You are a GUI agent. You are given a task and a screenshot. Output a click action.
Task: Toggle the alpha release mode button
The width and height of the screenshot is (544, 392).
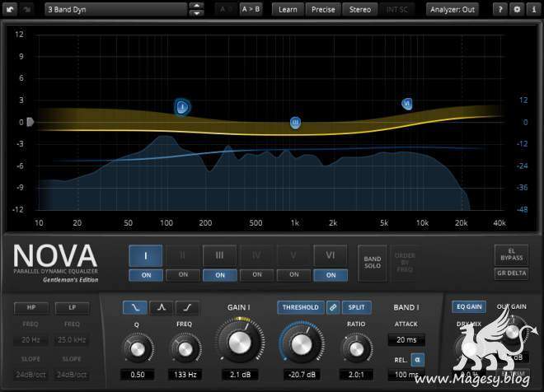point(417,360)
